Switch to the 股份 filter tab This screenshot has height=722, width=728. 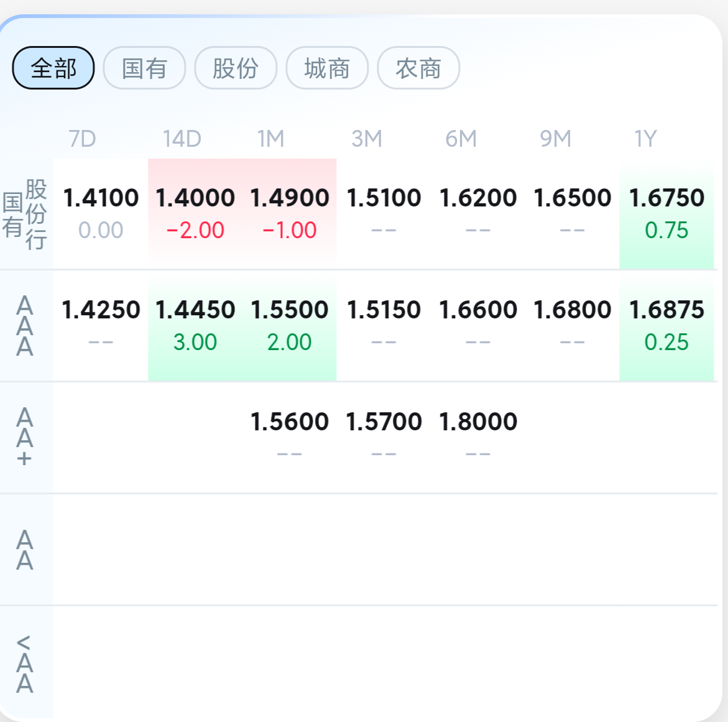pyautogui.click(x=236, y=68)
